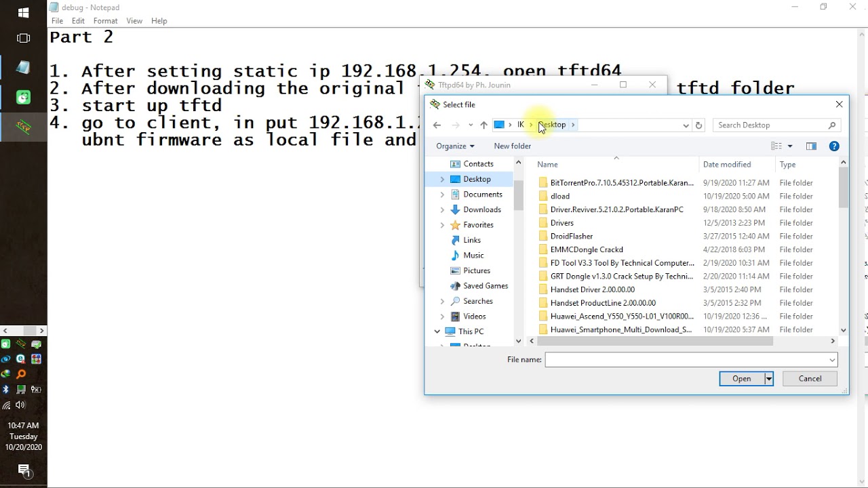Viewport: 868px width, 488px height.
Task: Click the search magnifier icon
Action: click(x=832, y=125)
